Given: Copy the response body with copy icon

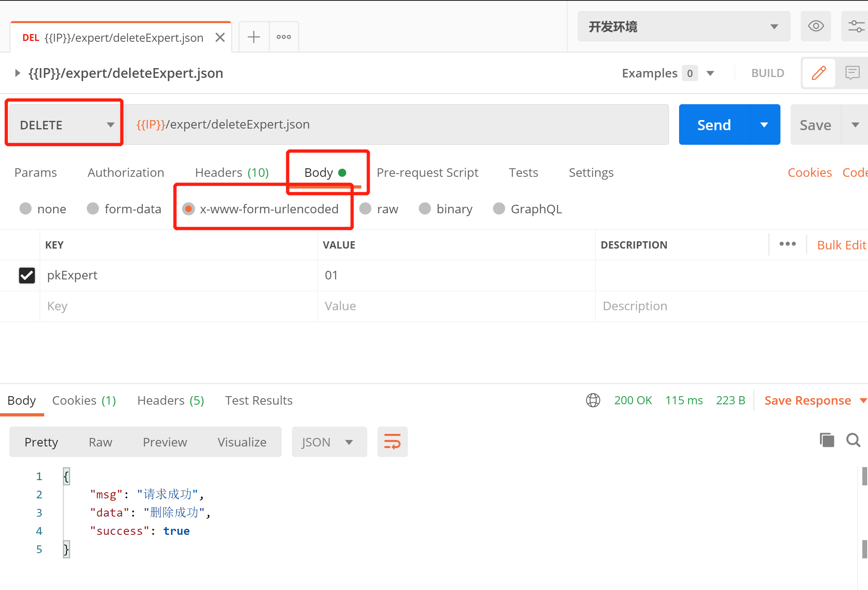Looking at the screenshot, I should [x=827, y=440].
